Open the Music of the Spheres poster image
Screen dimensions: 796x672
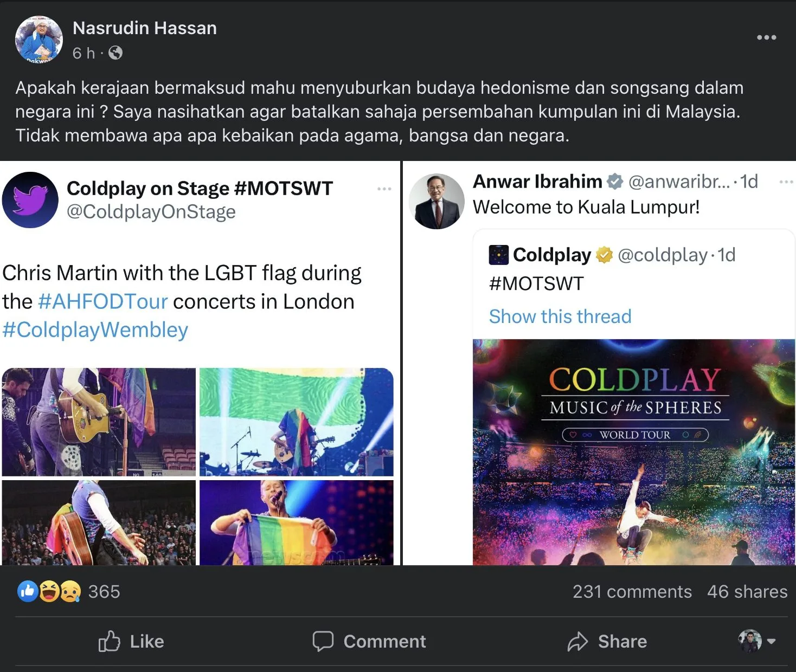[633, 452]
